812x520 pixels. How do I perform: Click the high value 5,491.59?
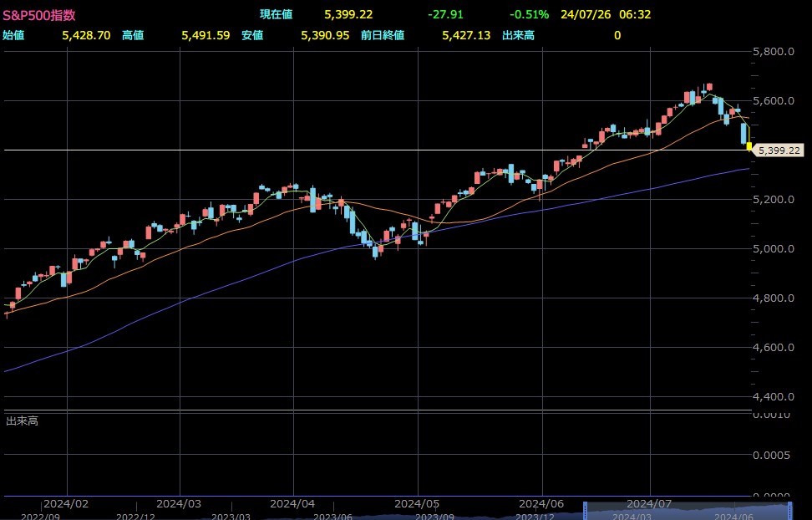206,35
